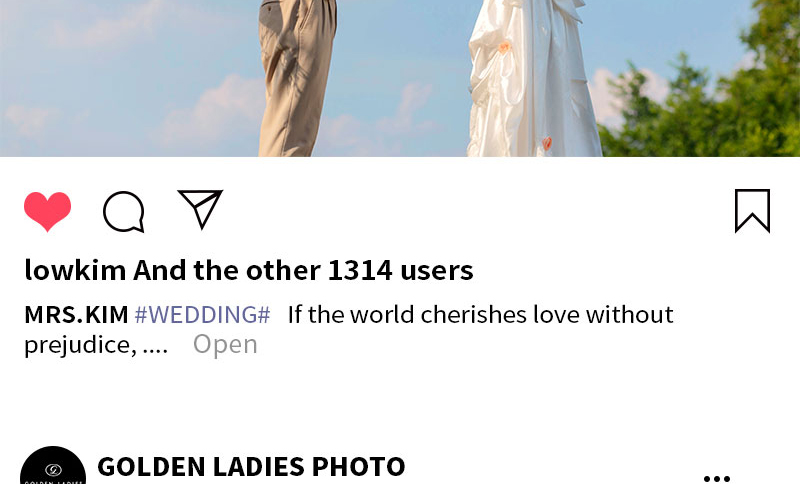
Task: Open the three-dot options menu for the next post
Action: pos(716,478)
